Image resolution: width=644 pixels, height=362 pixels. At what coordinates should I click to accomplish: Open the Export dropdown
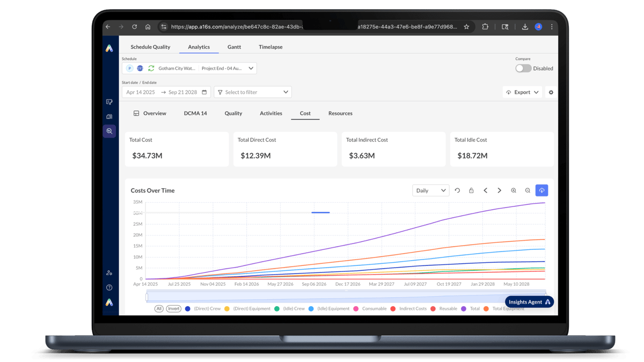point(522,92)
